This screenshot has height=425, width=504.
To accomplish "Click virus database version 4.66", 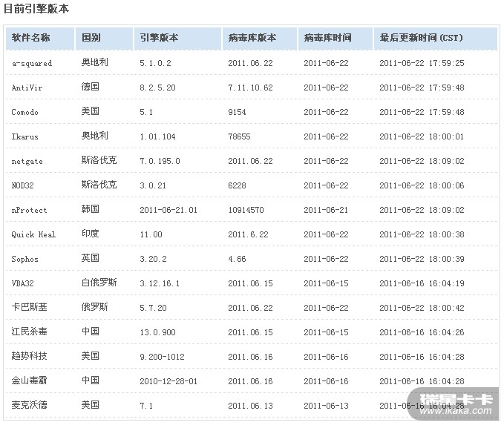I will point(238,259).
